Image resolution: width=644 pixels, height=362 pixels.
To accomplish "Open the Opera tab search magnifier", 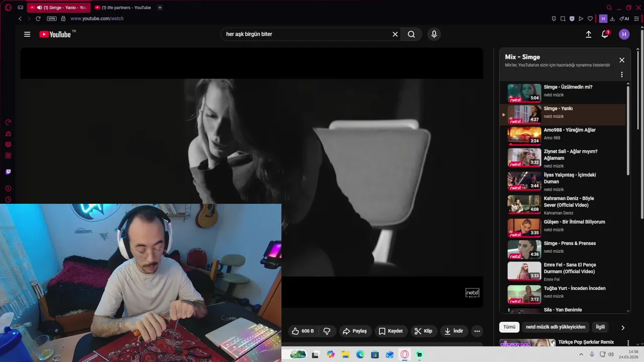I will [609, 8].
